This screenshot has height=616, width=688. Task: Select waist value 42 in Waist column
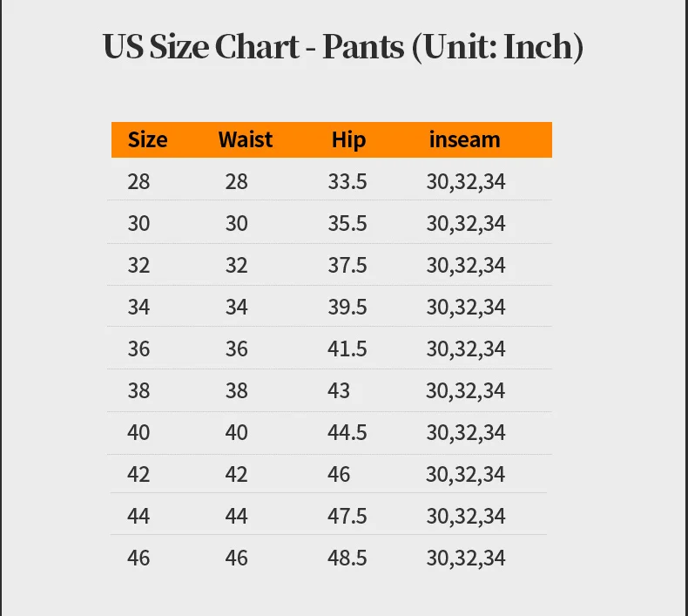[x=236, y=475]
